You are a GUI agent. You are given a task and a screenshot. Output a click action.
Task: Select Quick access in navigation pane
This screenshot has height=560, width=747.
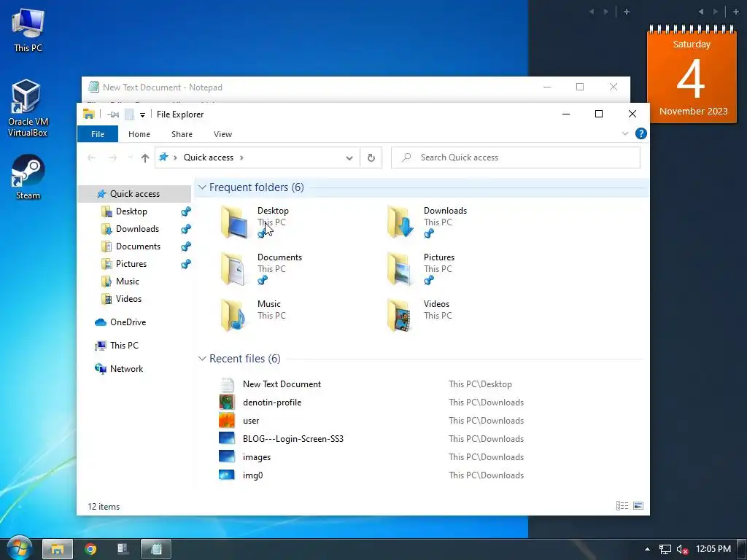coord(134,194)
